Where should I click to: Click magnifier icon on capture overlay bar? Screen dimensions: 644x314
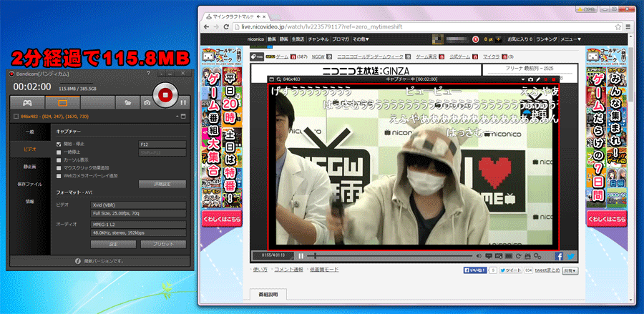[278, 79]
